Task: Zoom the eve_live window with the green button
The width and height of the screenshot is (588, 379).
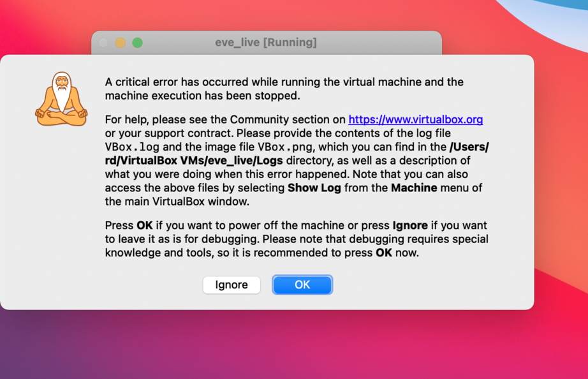Action: pos(137,43)
